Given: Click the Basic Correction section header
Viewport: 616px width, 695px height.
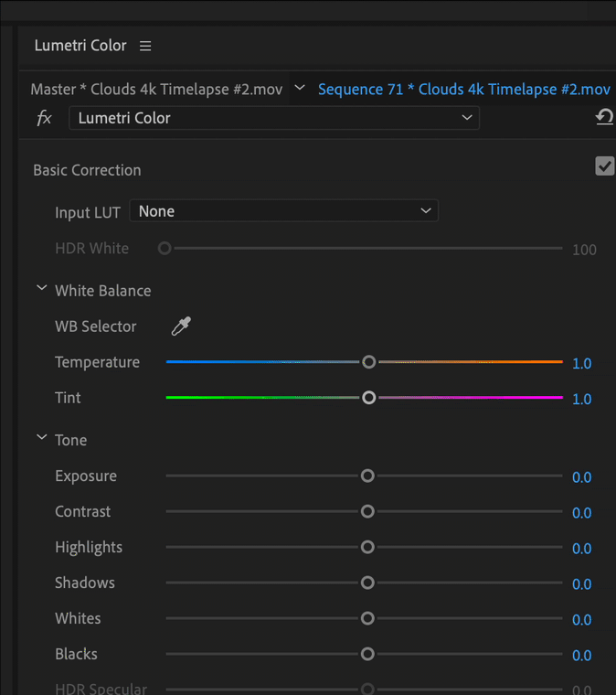Looking at the screenshot, I should pyautogui.click(x=87, y=170).
